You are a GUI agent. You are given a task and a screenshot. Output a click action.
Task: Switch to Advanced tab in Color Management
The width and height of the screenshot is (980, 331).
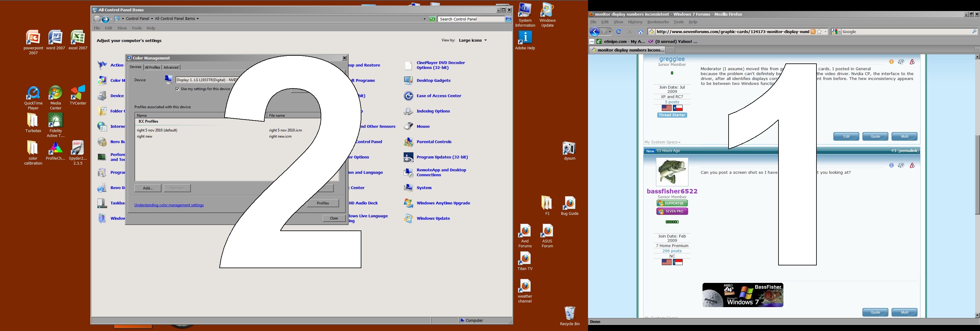click(171, 67)
